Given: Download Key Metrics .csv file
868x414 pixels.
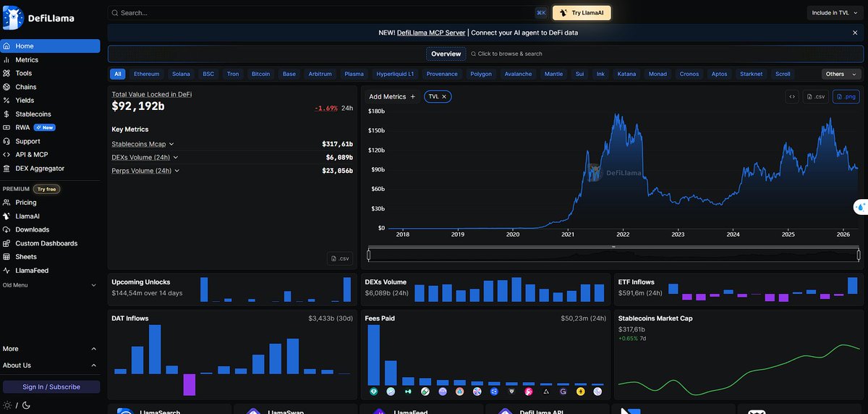Looking at the screenshot, I should 340,258.
